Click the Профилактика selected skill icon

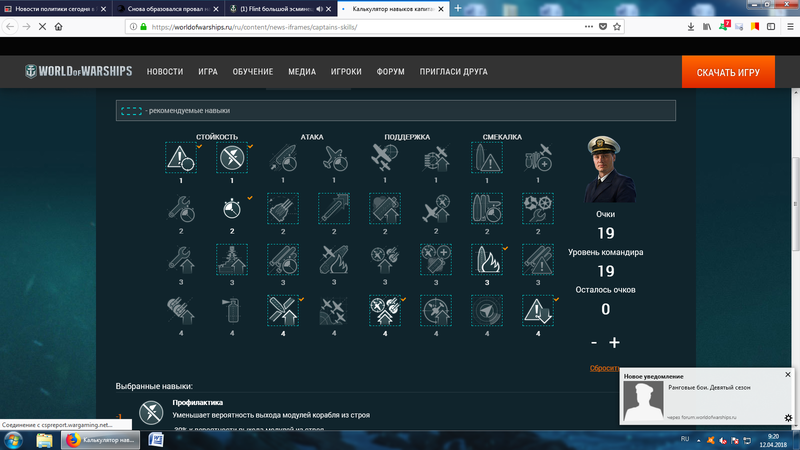tap(151, 412)
